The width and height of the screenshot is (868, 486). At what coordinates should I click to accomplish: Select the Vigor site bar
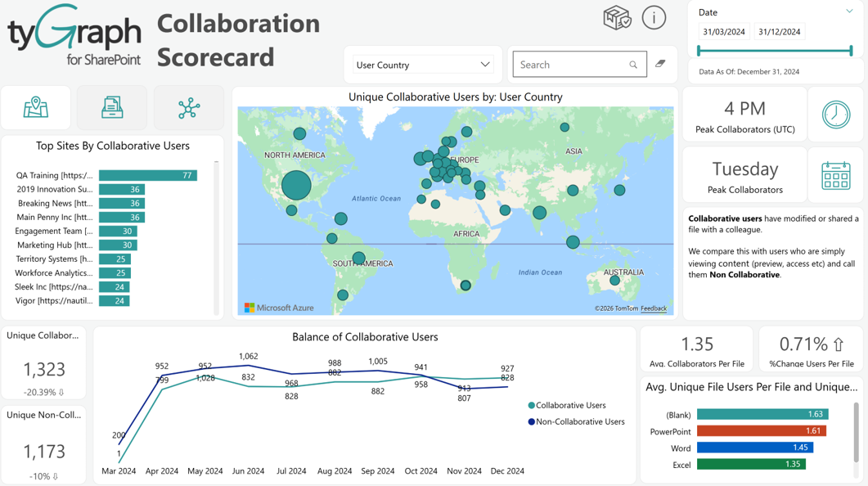coord(114,301)
